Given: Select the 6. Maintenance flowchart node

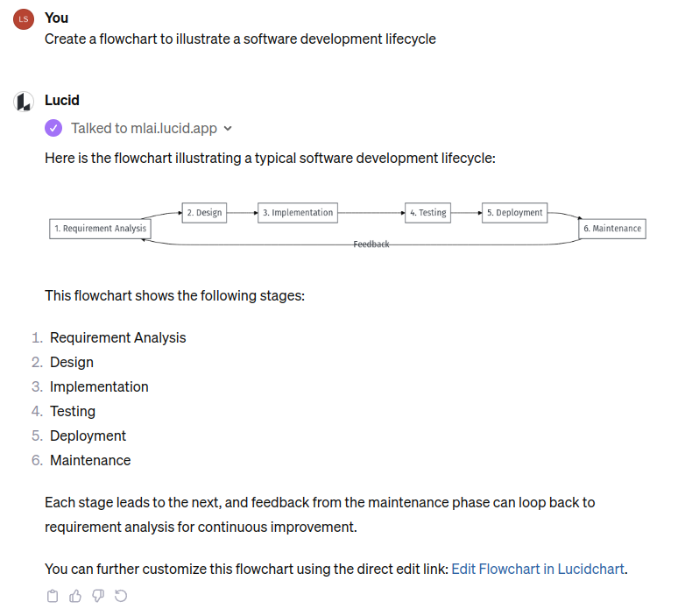Looking at the screenshot, I should [x=613, y=229].
